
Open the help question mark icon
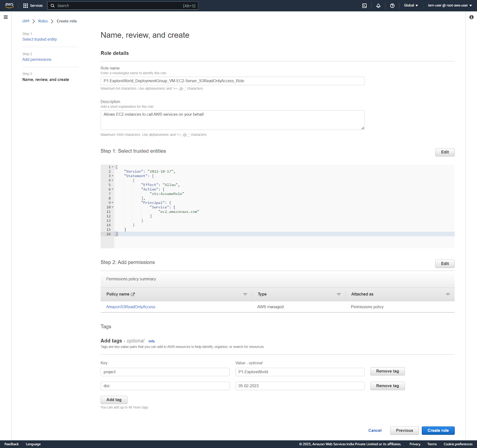point(392,6)
